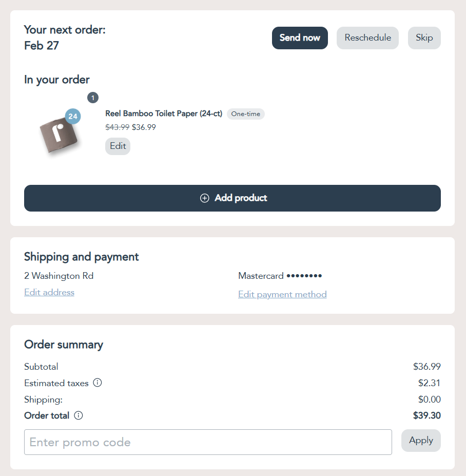Click the blue 24 badge on product image

73,117
